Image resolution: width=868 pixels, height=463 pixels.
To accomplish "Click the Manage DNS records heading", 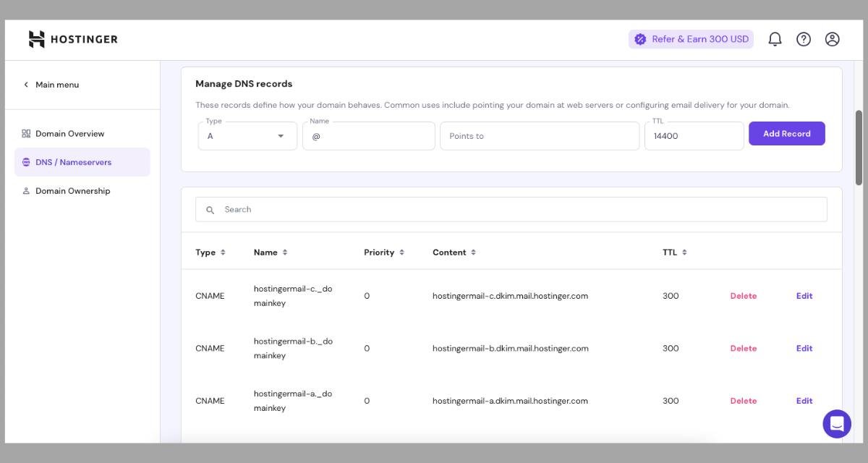I will pos(244,84).
